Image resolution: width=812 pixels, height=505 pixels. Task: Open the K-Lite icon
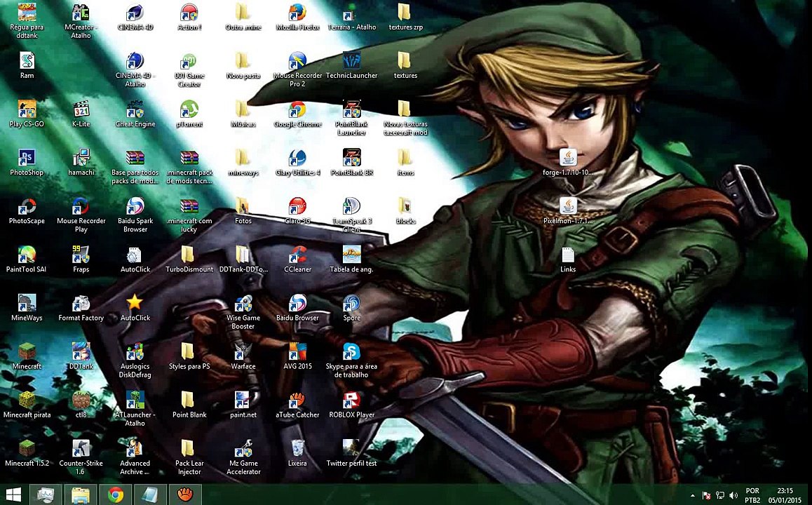[81, 109]
